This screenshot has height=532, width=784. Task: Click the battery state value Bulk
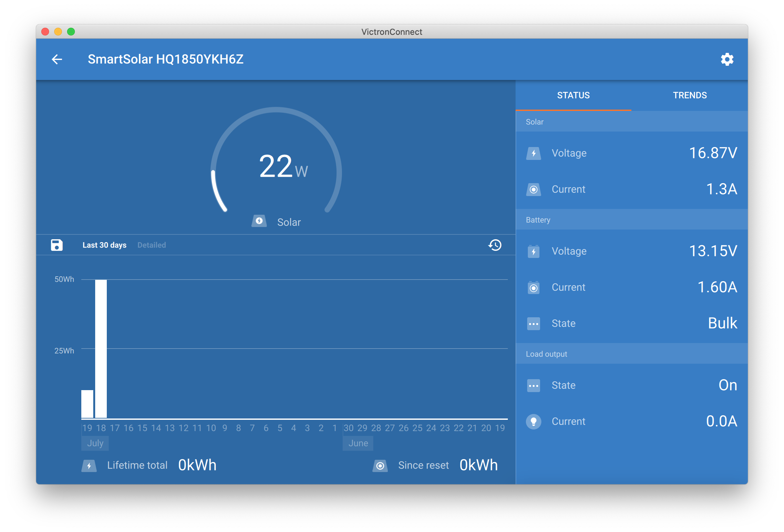[x=723, y=323]
